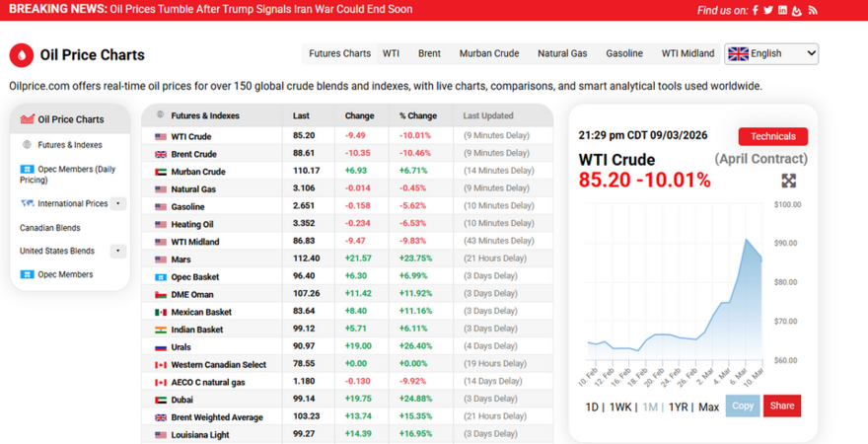Click the red oil drop logo
The height and width of the screenshot is (444, 868).
tap(22, 55)
